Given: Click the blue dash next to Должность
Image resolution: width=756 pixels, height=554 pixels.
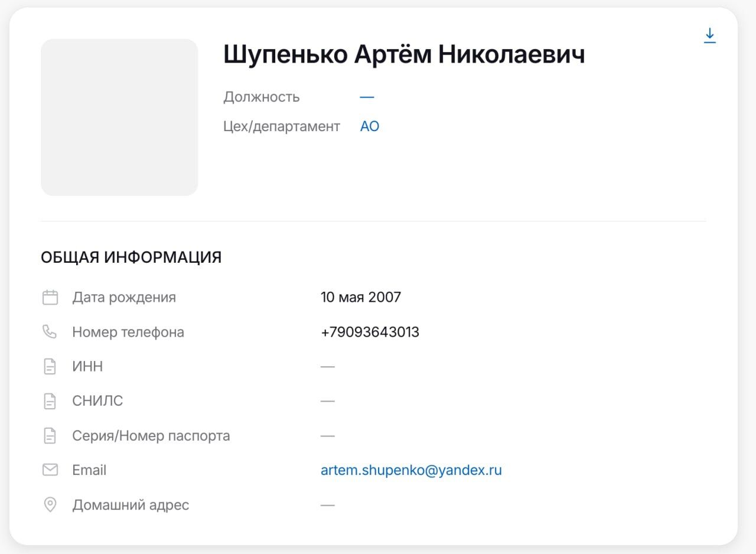Looking at the screenshot, I should click(367, 97).
